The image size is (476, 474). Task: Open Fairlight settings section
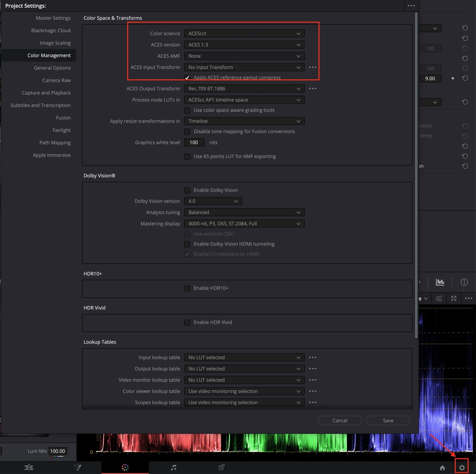[62, 130]
